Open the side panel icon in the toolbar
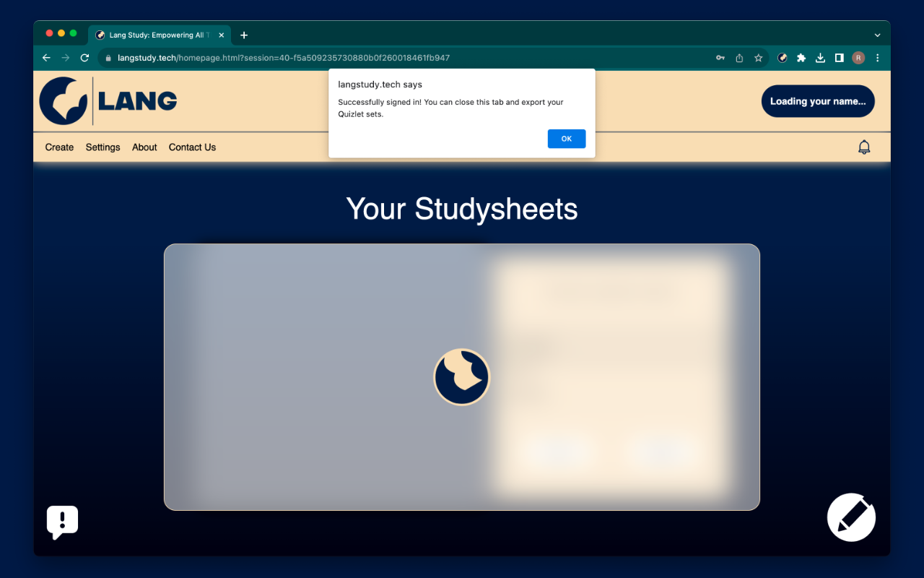Viewport: 924px width, 578px height. (839, 58)
